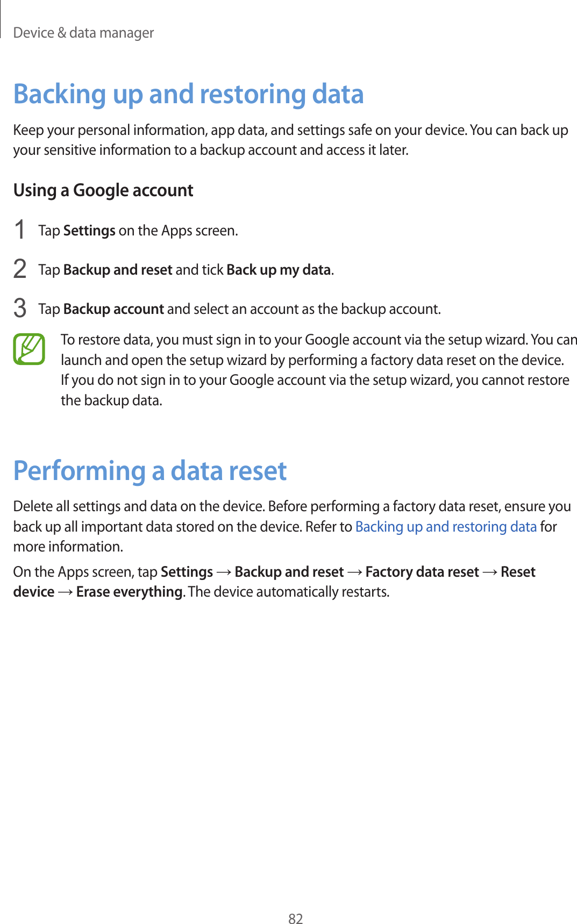Click bold "Backup and reset" in step 2
The image size is (577, 924).
click(x=118, y=270)
